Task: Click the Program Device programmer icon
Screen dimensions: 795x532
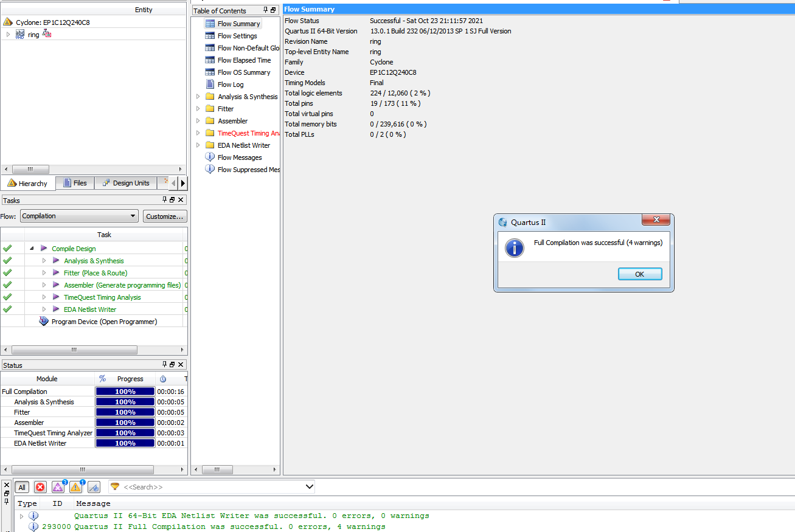Action: 44,322
